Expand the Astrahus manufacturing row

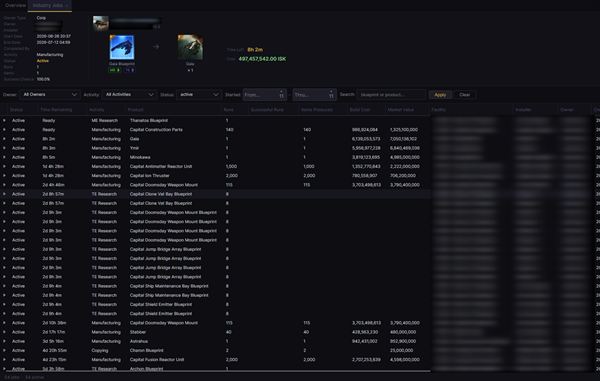(4, 341)
